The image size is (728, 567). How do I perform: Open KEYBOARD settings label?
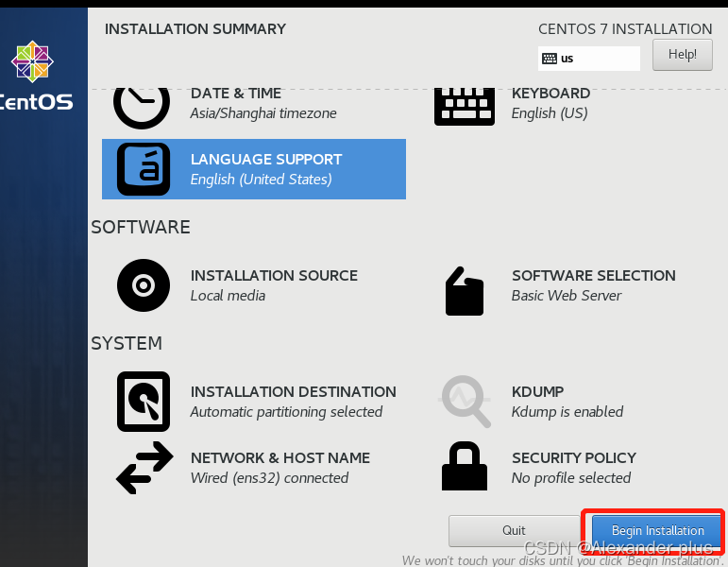point(550,94)
